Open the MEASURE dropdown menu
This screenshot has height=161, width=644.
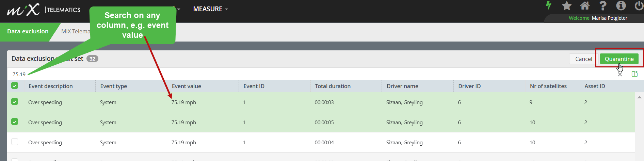(210, 9)
